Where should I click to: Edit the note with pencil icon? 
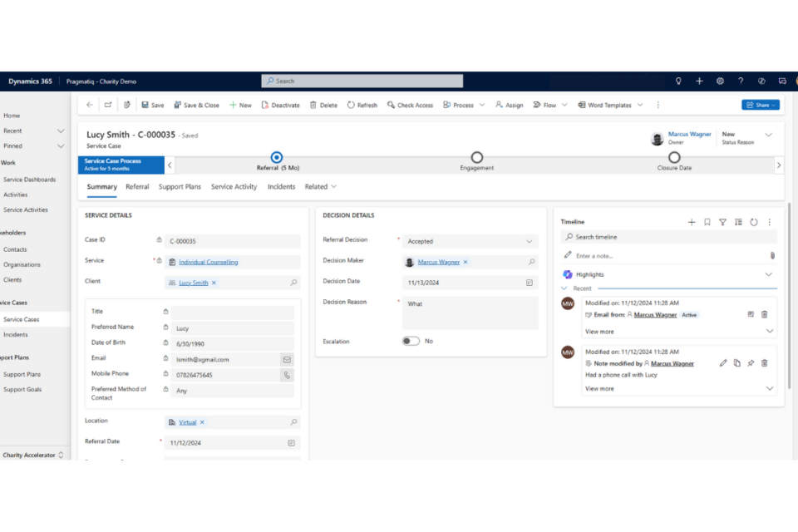[x=723, y=363]
